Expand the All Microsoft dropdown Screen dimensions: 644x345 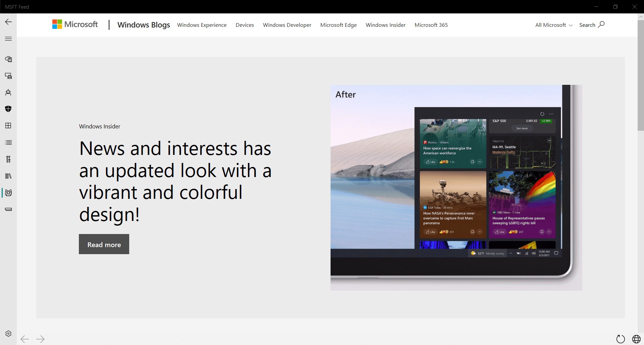coord(554,25)
